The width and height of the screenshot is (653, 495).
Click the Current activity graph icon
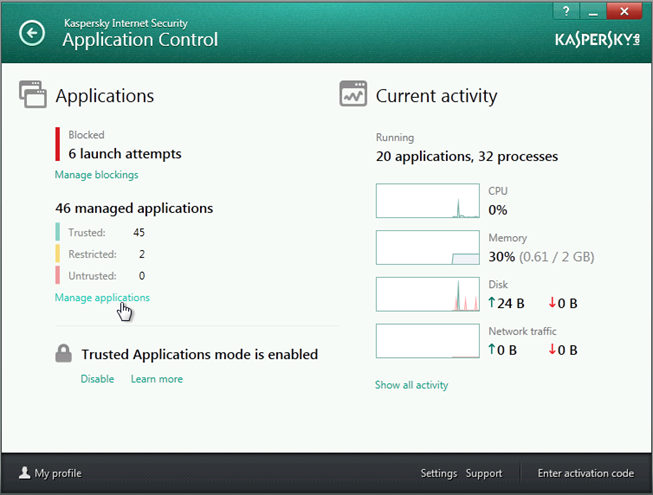coord(353,93)
